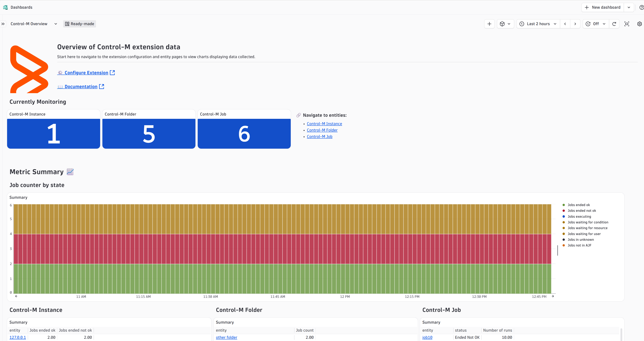Open dashboard settings gear icon
Screen dimensions: 644x341
(639, 24)
